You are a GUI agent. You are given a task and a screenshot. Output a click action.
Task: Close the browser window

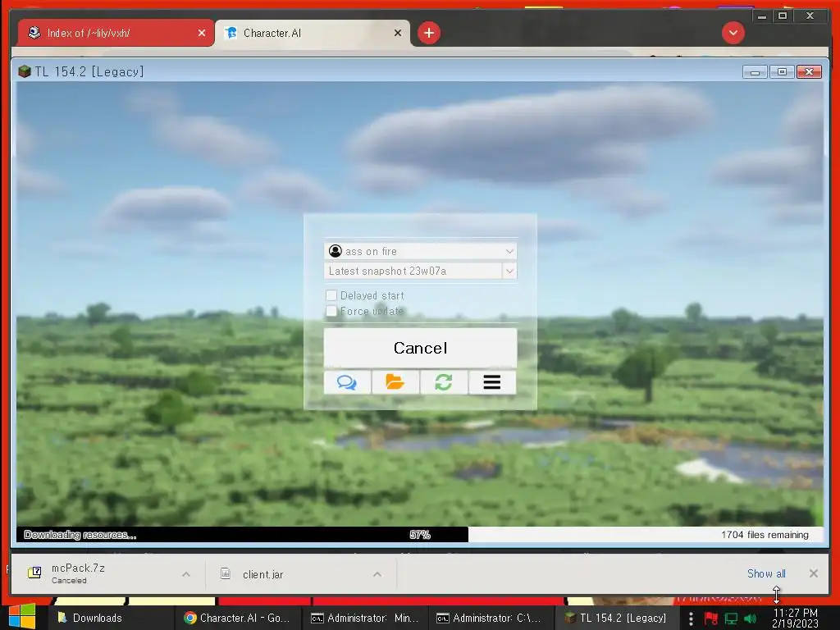[810, 16]
